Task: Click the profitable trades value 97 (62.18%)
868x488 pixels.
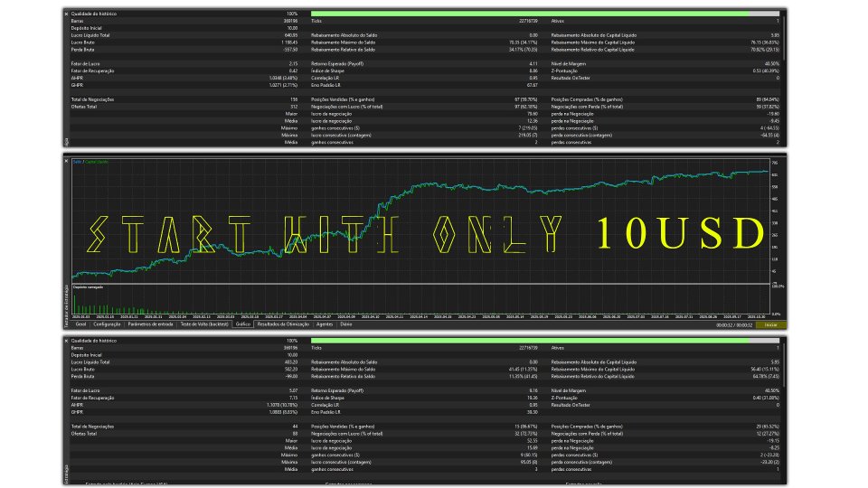Action: pos(526,107)
